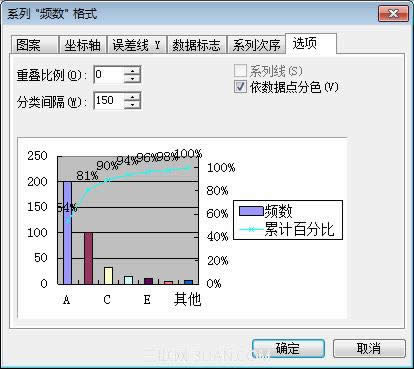Confirm with the 确定 button
414x369 pixels.
tap(288, 349)
